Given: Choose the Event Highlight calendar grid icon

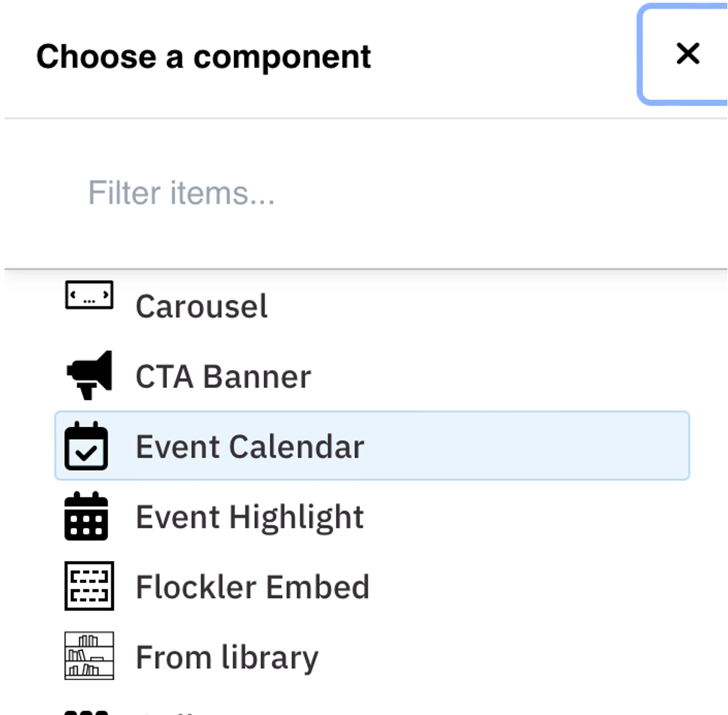Looking at the screenshot, I should (x=86, y=516).
